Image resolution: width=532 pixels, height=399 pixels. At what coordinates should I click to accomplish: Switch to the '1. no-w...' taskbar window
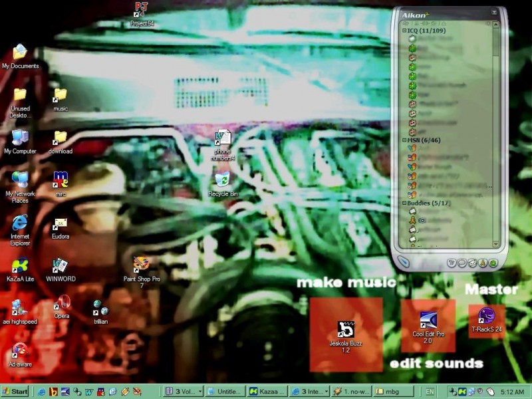(x=351, y=392)
